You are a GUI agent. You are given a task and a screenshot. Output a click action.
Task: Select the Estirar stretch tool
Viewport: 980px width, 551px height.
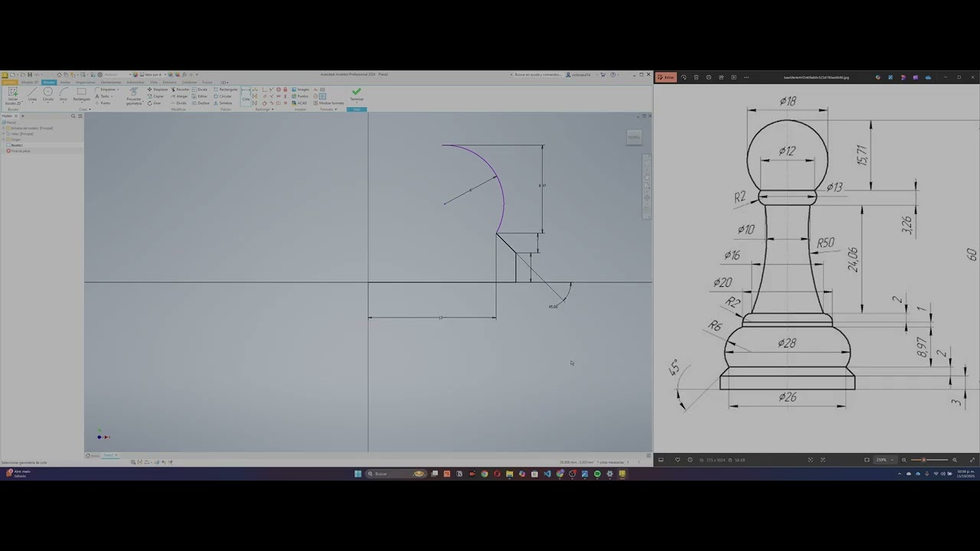tap(200, 96)
